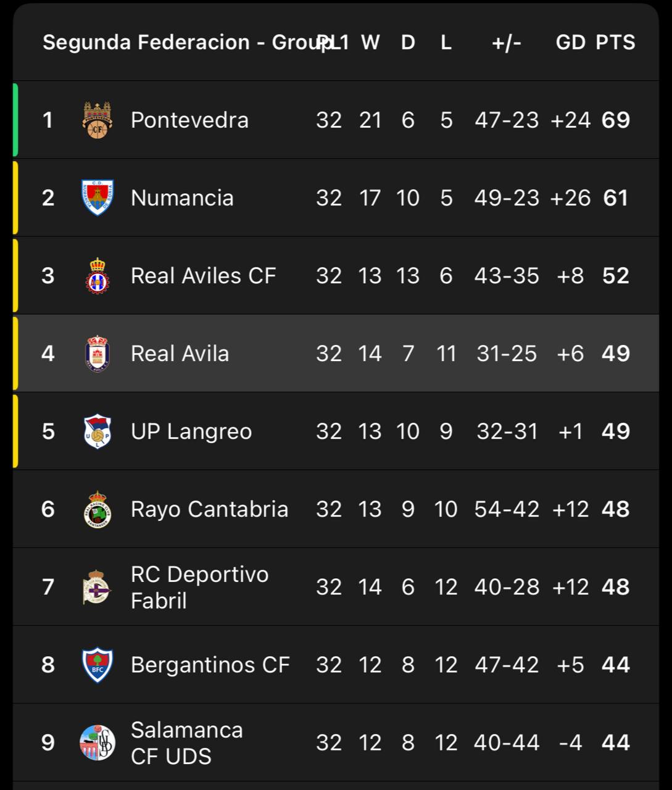
Task: Tap Pontevedra's 69 points value
Action: (x=615, y=120)
